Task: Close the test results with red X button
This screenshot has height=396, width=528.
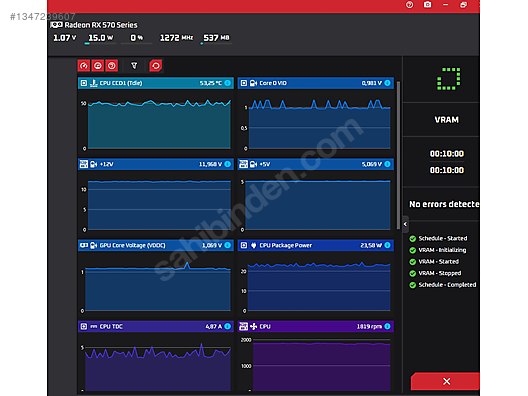Action: 447,381
